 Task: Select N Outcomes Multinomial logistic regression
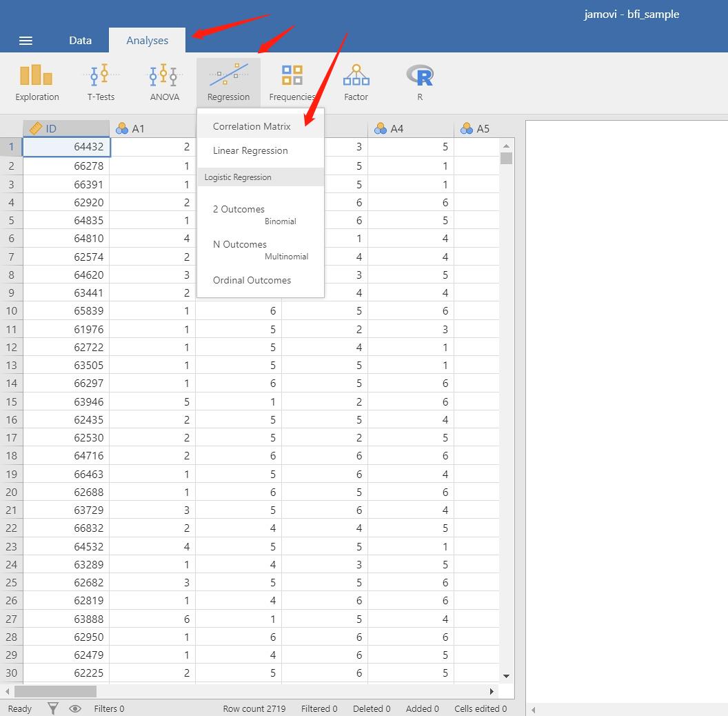pyautogui.click(x=261, y=250)
